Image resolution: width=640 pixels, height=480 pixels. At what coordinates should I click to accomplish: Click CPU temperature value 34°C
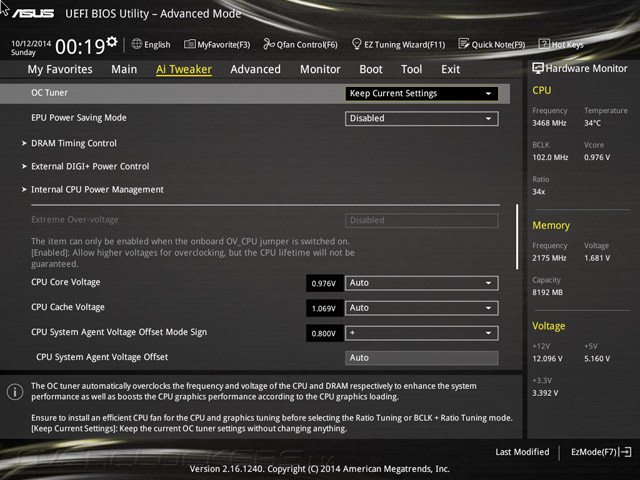pyautogui.click(x=592, y=123)
